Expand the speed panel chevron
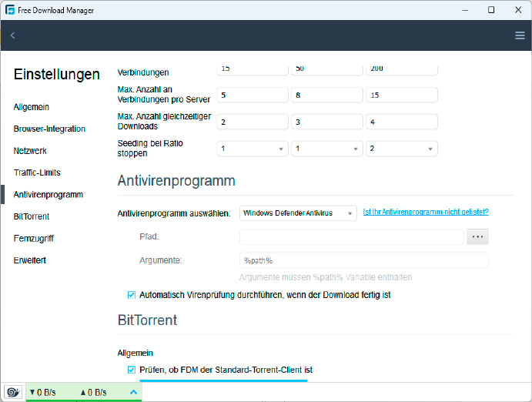This screenshot has width=532, height=402. click(134, 392)
